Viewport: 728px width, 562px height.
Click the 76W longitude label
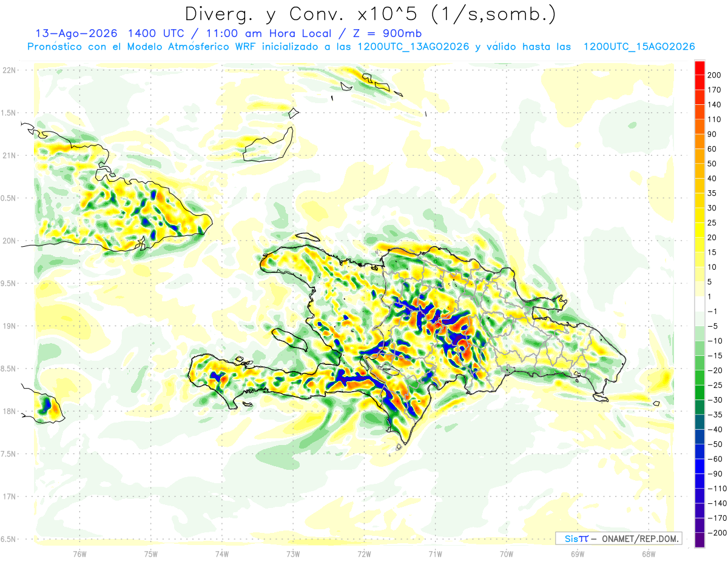coord(79,554)
